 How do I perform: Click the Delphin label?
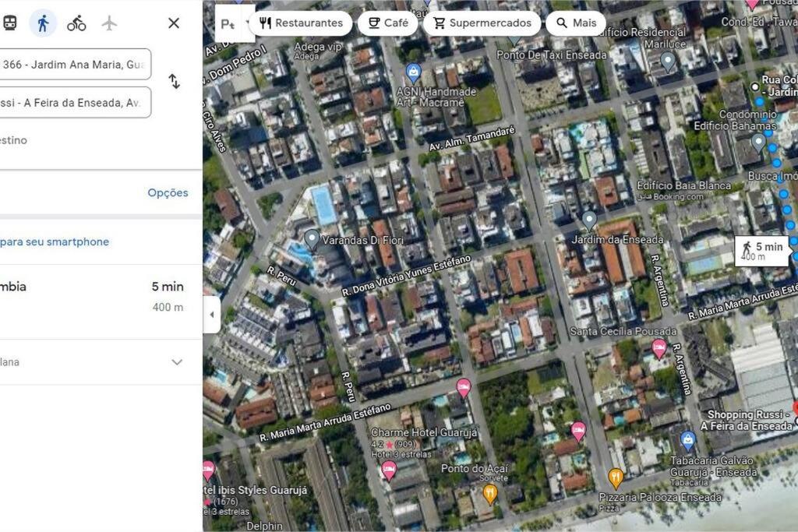(x=265, y=526)
